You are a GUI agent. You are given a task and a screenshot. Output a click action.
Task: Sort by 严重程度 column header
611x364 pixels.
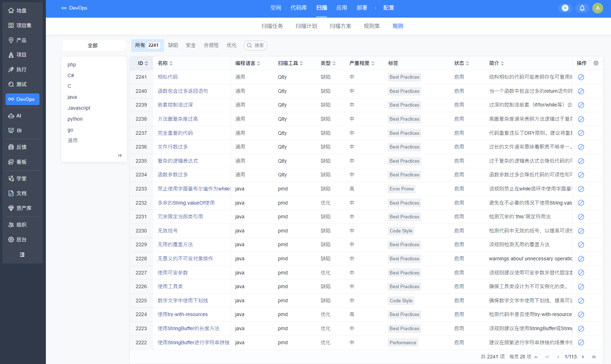tap(362, 63)
